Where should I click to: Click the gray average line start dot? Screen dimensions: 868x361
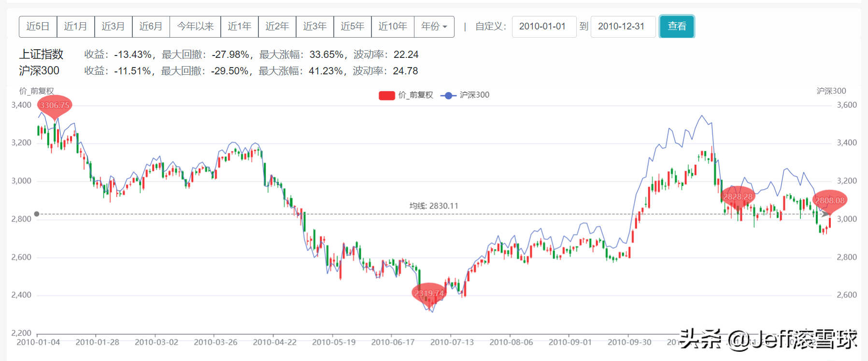(x=37, y=214)
